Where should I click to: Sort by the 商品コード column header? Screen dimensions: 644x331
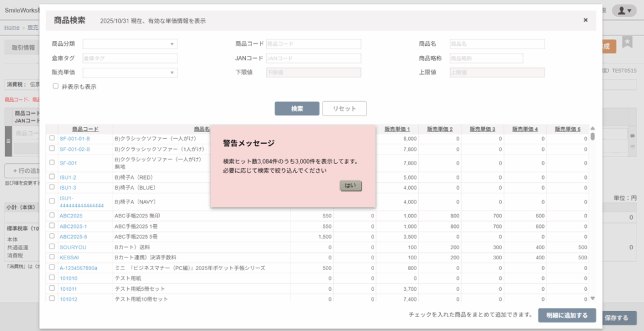click(x=84, y=129)
